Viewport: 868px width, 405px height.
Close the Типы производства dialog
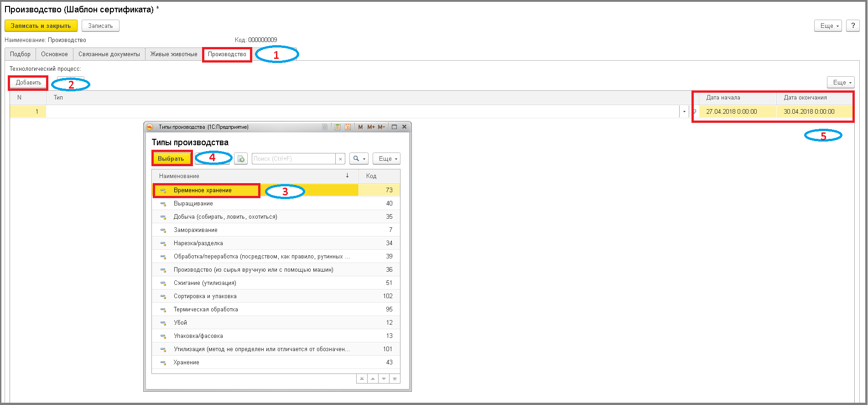404,127
